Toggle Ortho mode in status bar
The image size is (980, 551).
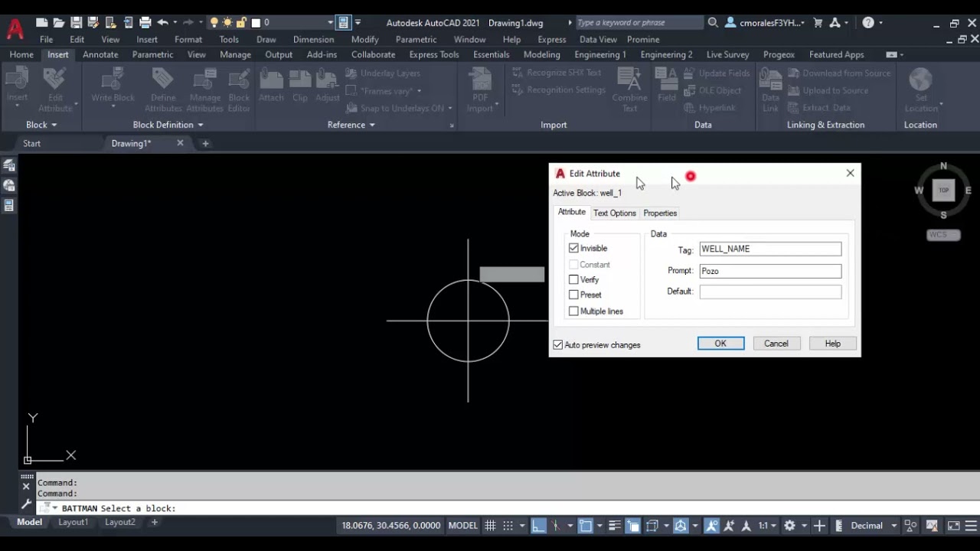(539, 526)
